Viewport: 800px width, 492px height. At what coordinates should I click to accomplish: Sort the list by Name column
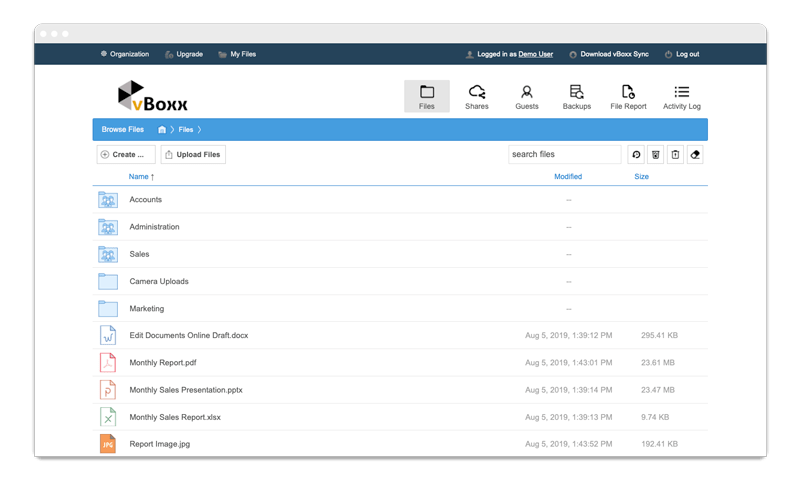pyautogui.click(x=141, y=177)
